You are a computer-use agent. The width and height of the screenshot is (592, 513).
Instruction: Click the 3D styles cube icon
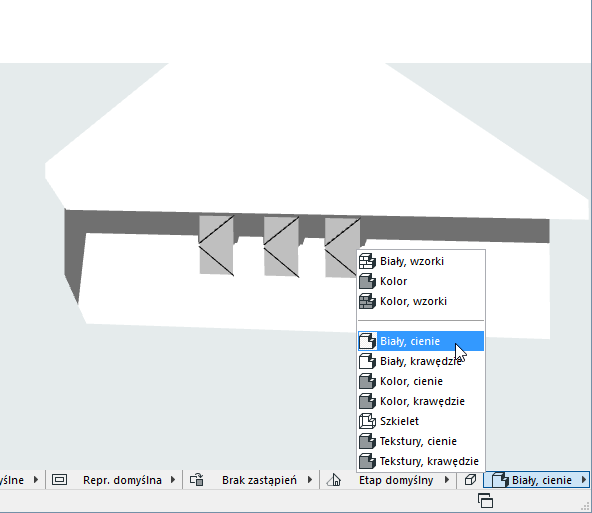[470, 480]
